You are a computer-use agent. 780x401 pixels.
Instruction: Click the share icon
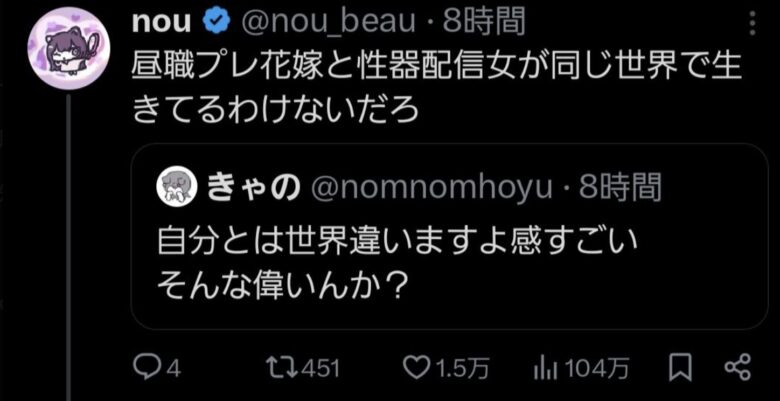coord(736,369)
